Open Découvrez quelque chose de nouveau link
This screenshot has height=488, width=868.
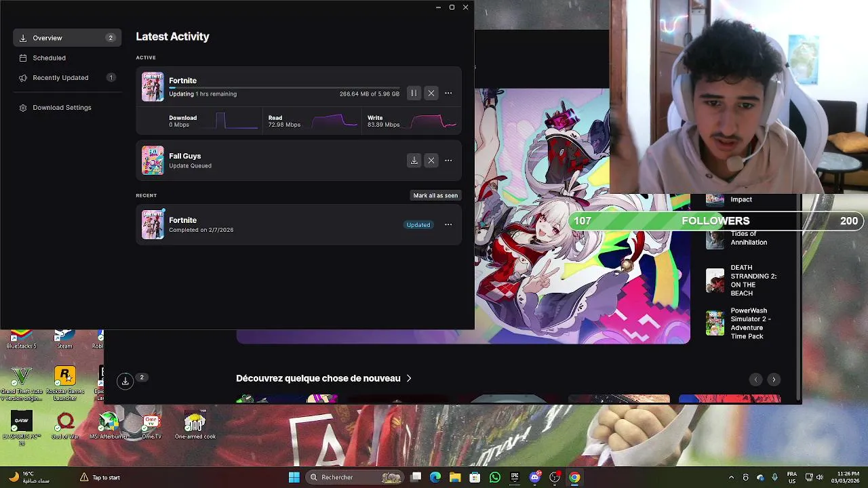(323, 378)
